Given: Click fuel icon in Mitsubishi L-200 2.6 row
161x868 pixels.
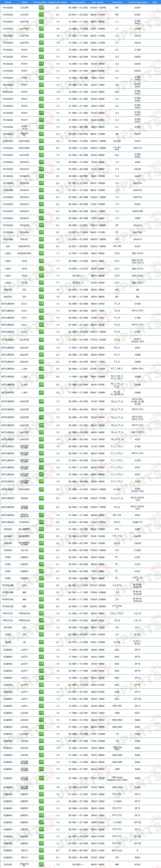Looking at the screenshot, I should tap(41, 377).
